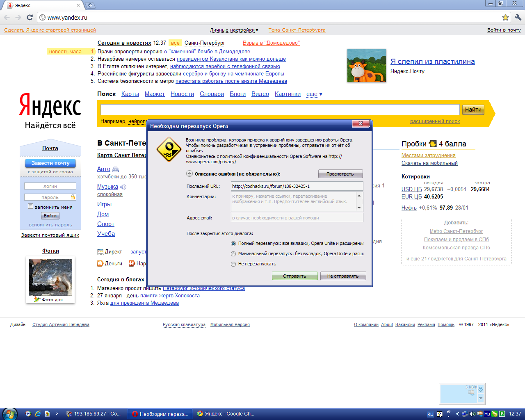
Task: Select Не перезапускать radio option
Action: [233, 264]
